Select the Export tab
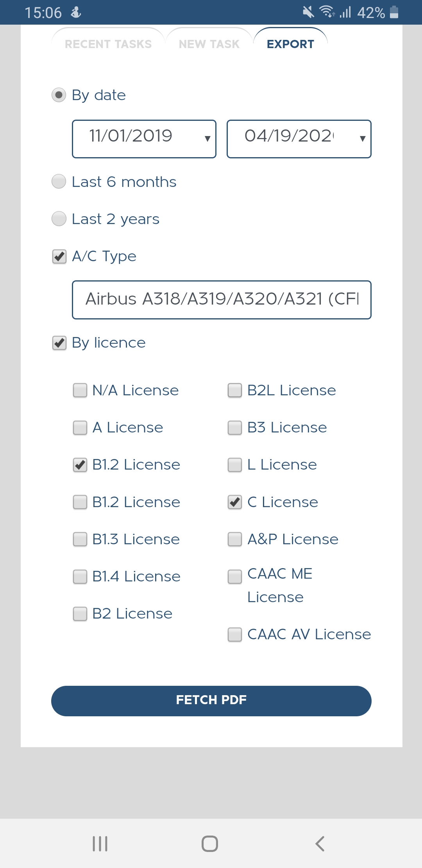The width and height of the screenshot is (422, 868). [x=290, y=44]
